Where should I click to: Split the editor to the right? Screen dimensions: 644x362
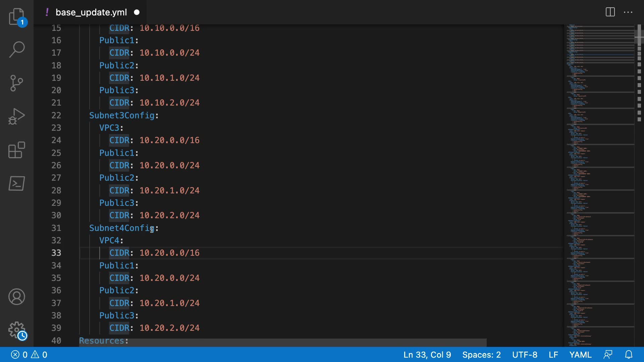[x=610, y=12]
